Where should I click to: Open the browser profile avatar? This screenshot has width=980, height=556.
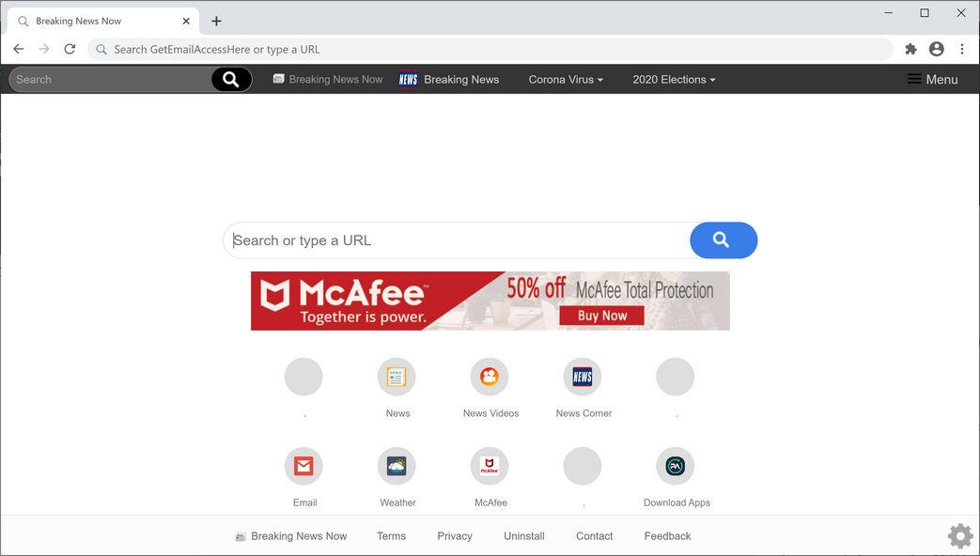click(x=936, y=48)
